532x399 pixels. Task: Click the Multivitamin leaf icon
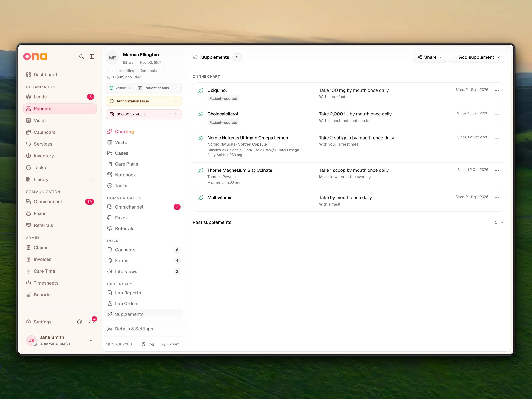pos(201,198)
